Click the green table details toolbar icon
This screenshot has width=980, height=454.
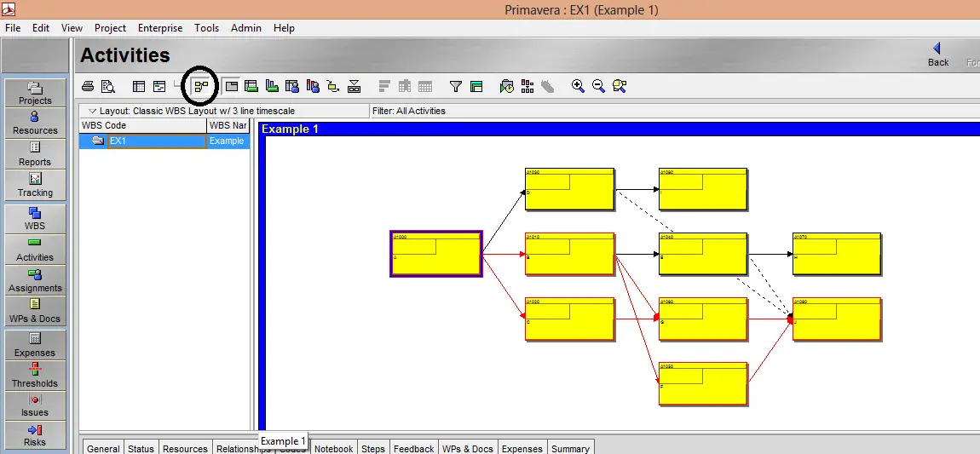(x=251, y=87)
